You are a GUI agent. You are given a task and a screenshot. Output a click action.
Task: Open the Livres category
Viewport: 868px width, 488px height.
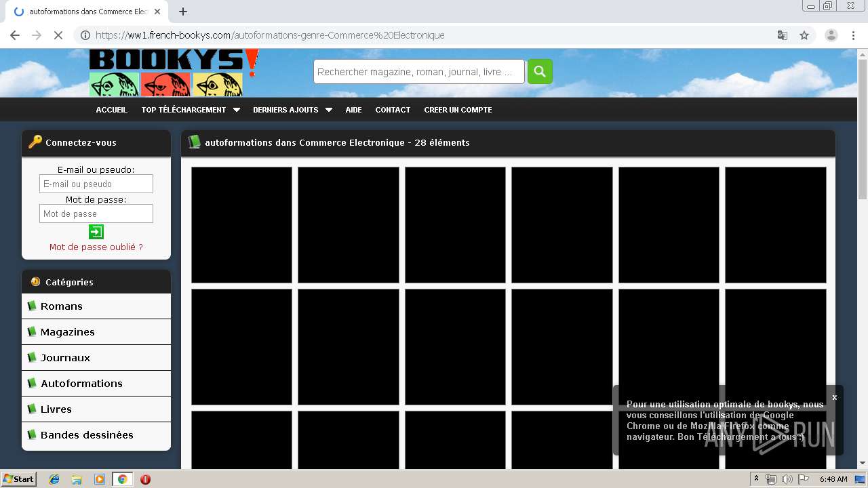coord(96,409)
